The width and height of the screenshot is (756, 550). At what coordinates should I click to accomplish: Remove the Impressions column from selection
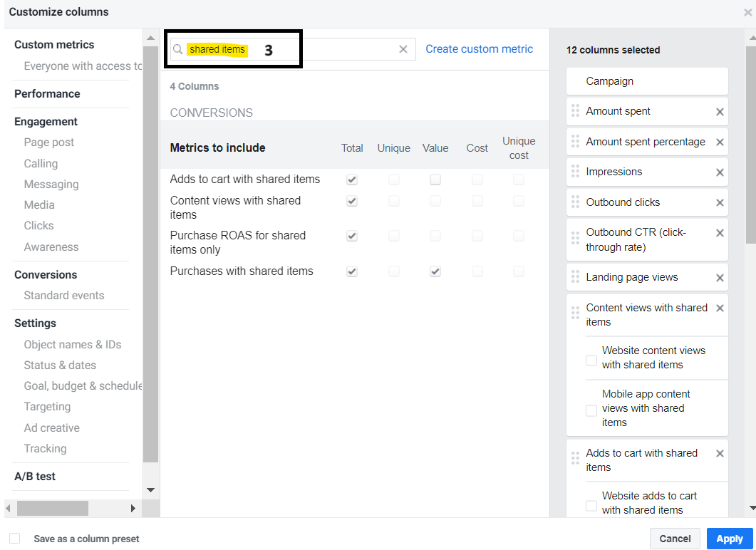coord(719,172)
